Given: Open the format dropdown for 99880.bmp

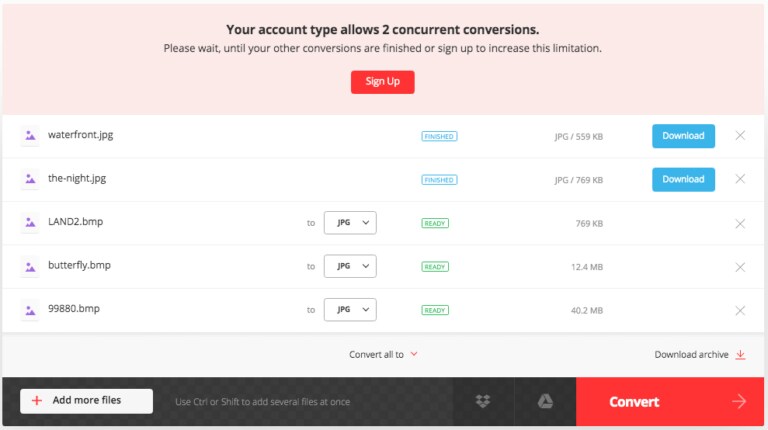Looking at the screenshot, I should 350,310.
